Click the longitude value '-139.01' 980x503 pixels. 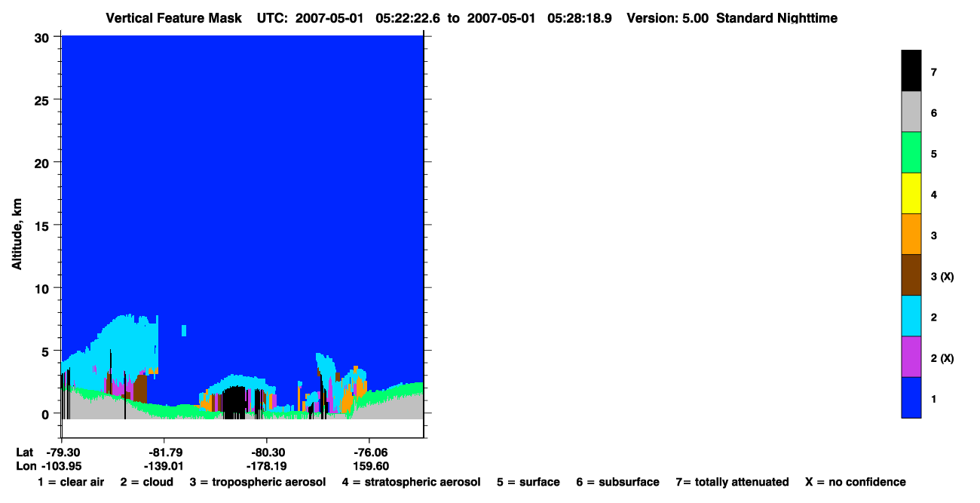(x=164, y=466)
